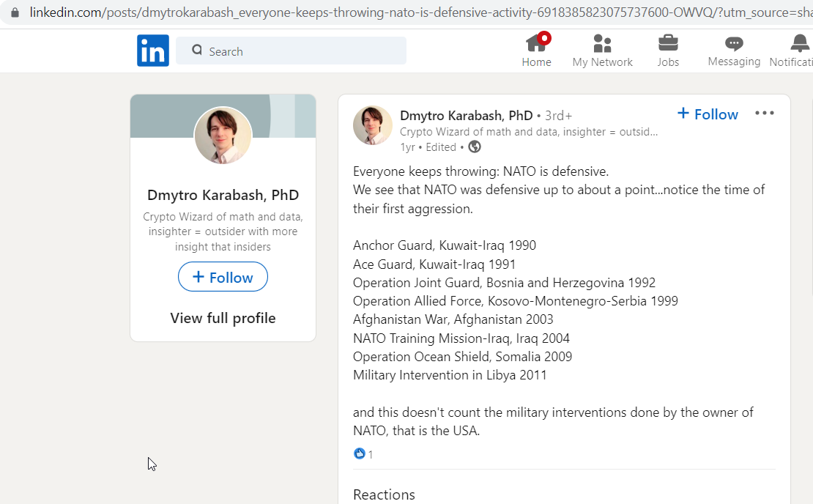
Task: Click the '1yr • Edited' timestamp
Action: [428, 147]
